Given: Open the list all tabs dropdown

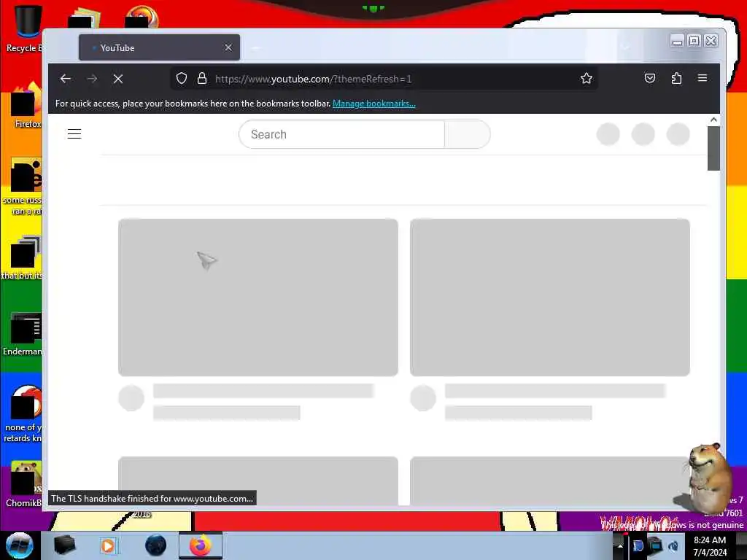Looking at the screenshot, I should point(625,47).
